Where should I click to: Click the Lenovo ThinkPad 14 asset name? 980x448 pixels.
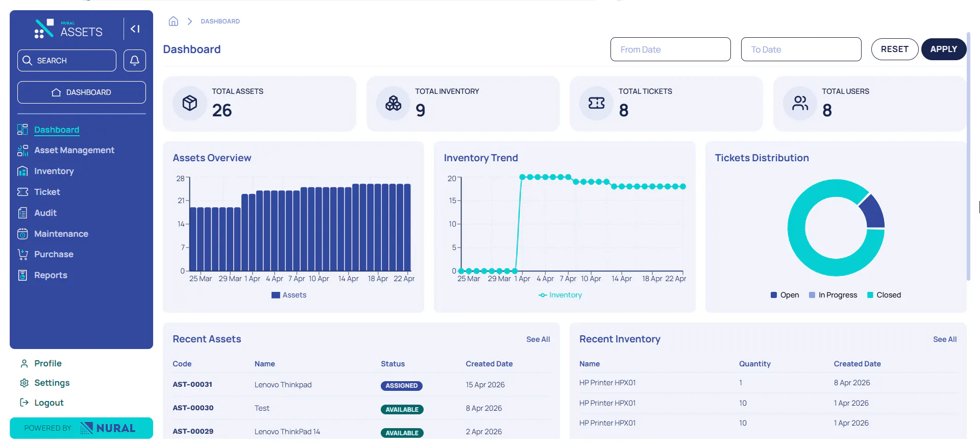(x=287, y=432)
